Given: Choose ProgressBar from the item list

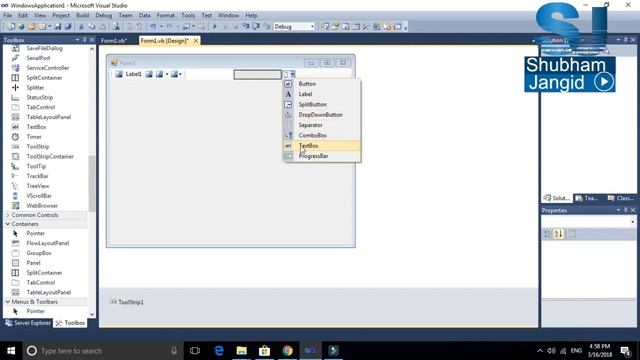Looking at the screenshot, I should click(x=321, y=156).
